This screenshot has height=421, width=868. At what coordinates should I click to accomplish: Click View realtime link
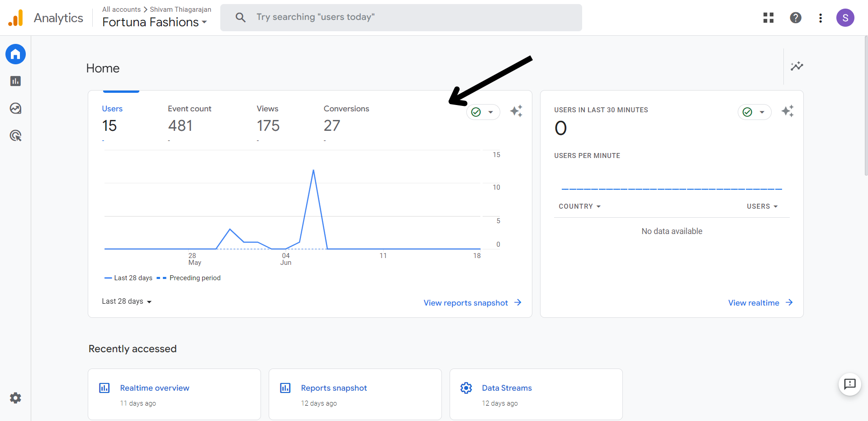[x=754, y=303]
